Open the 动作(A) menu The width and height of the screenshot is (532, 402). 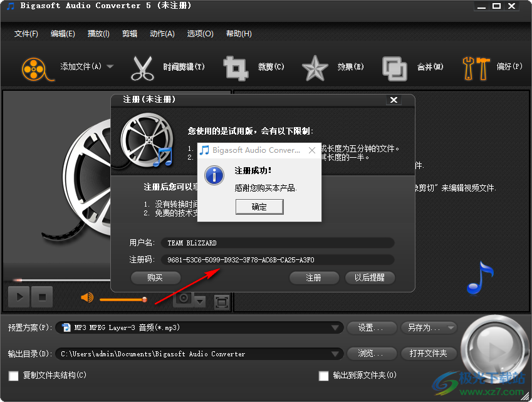point(162,34)
